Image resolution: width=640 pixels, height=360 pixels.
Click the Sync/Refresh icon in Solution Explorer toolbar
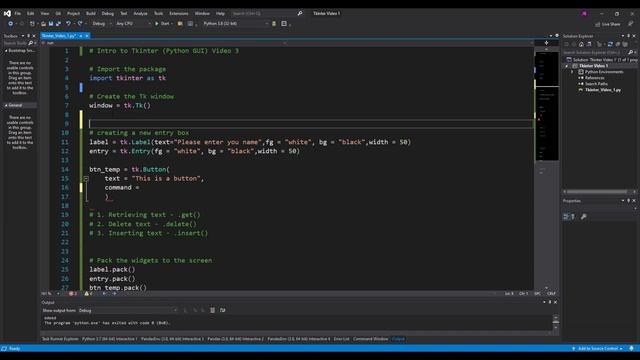click(x=610, y=44)
